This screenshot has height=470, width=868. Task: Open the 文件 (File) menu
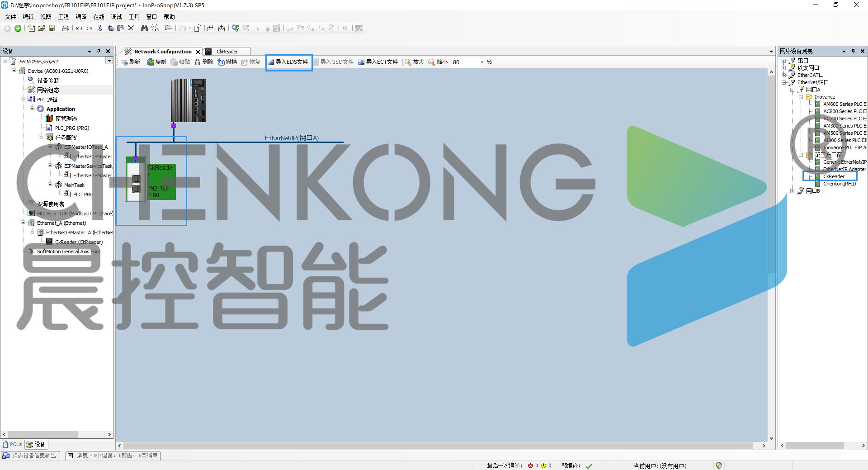tap(10, 17)
